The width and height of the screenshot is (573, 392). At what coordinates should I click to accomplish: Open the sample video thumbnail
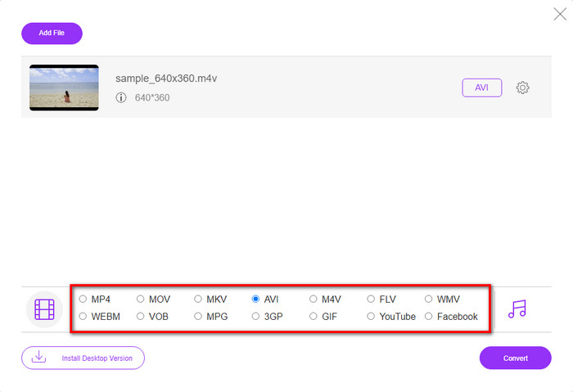64,88
